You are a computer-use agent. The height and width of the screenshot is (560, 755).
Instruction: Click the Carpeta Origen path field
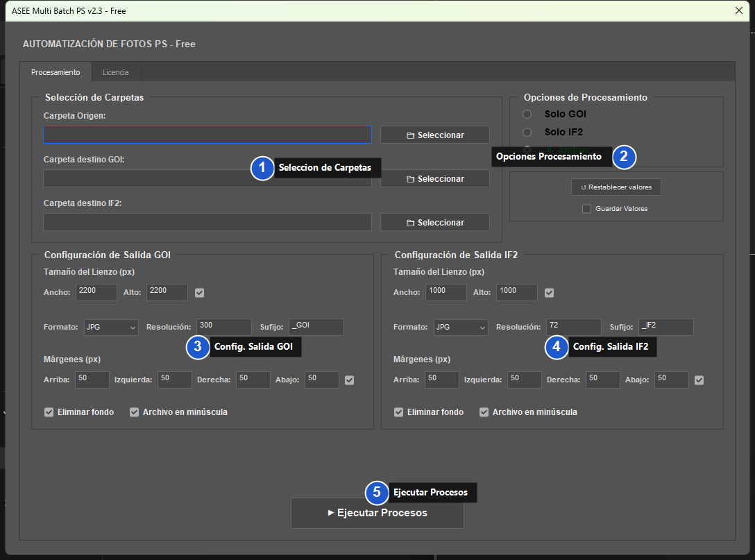point(207,135)
